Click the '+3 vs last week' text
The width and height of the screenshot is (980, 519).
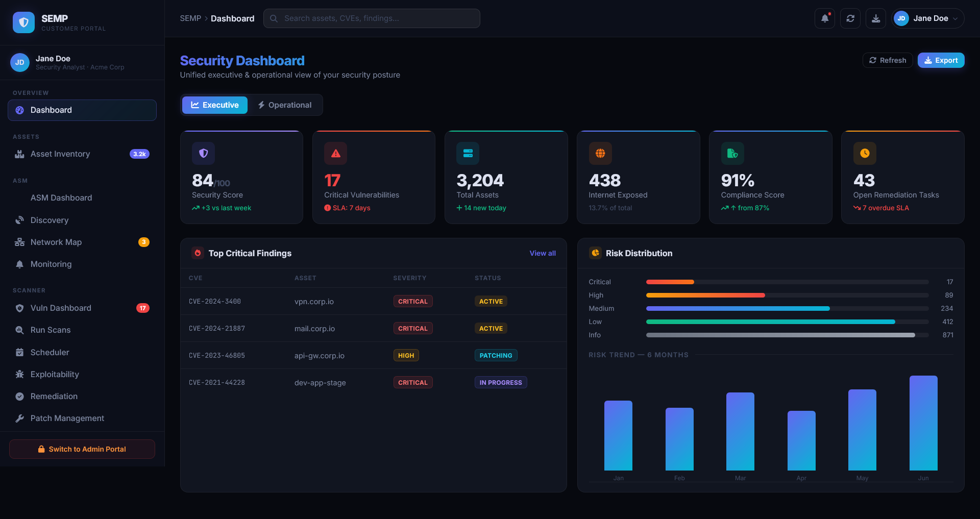(226, 208)
